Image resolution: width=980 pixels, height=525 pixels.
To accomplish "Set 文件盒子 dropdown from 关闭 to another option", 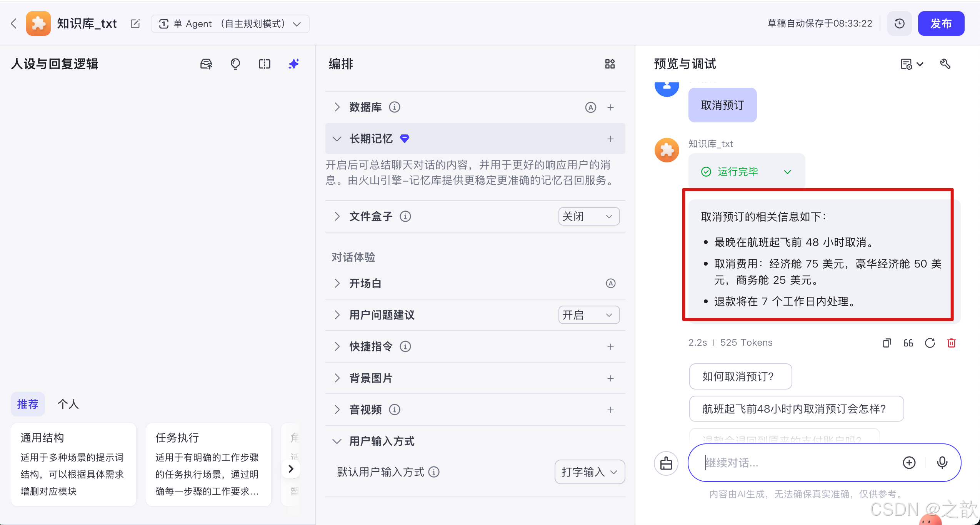I will 588,216.
